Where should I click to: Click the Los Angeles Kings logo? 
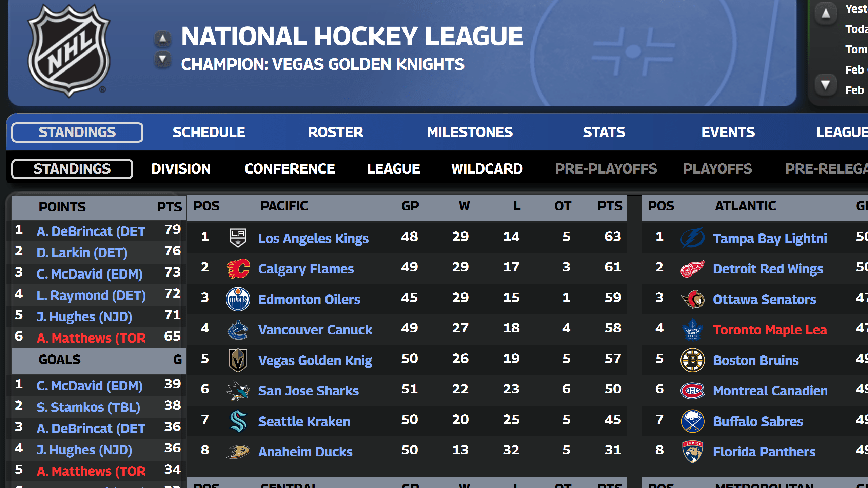(238, 238)
